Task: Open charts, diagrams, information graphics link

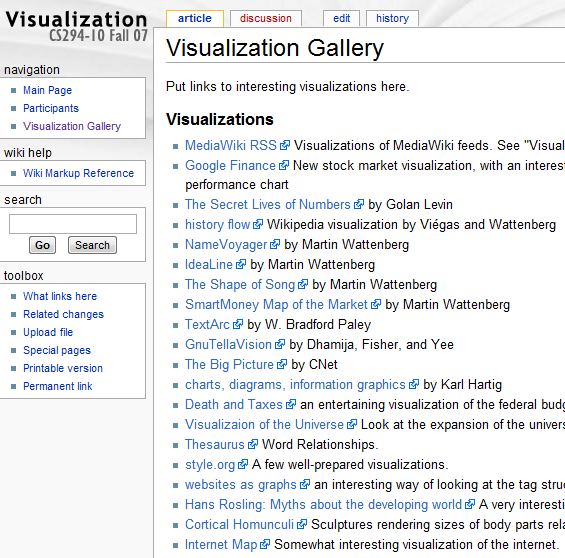Action: tap(295, 385)
